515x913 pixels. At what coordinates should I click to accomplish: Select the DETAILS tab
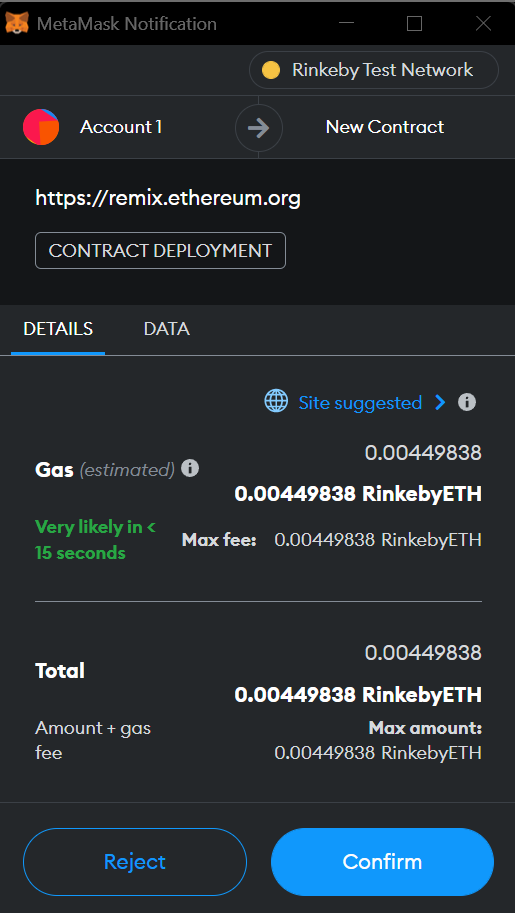tap(58, 329)
